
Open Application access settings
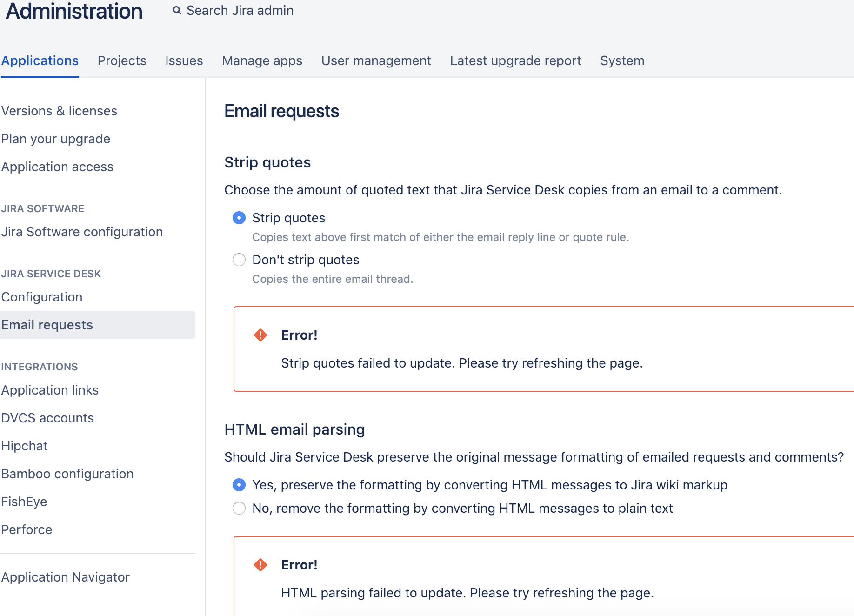(57, 167)
